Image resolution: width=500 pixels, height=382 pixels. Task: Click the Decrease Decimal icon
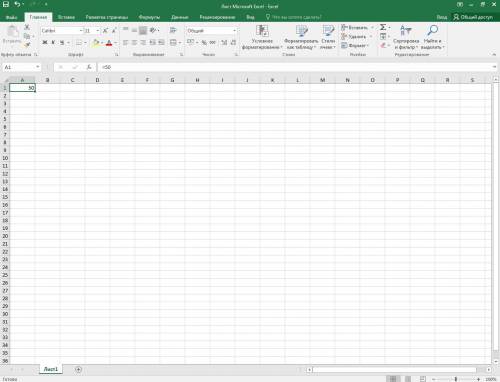click(x=233, y=43)
